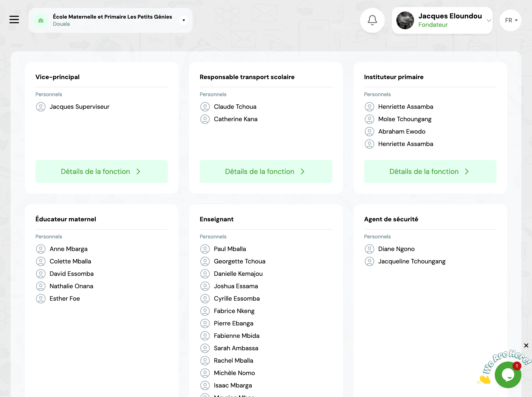Screen dimensions: 532x397
Task: Click Claude Tchoua's person icon
Action: [x=205, y=107]
